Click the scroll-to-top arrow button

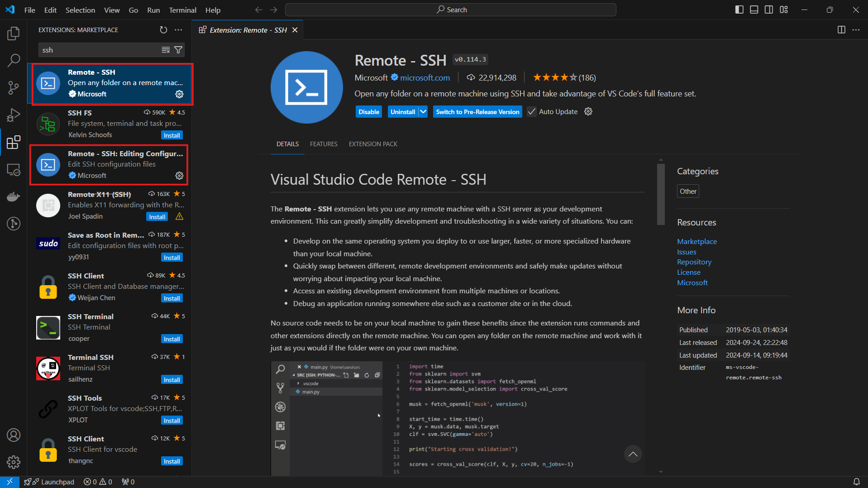point(633,454)
